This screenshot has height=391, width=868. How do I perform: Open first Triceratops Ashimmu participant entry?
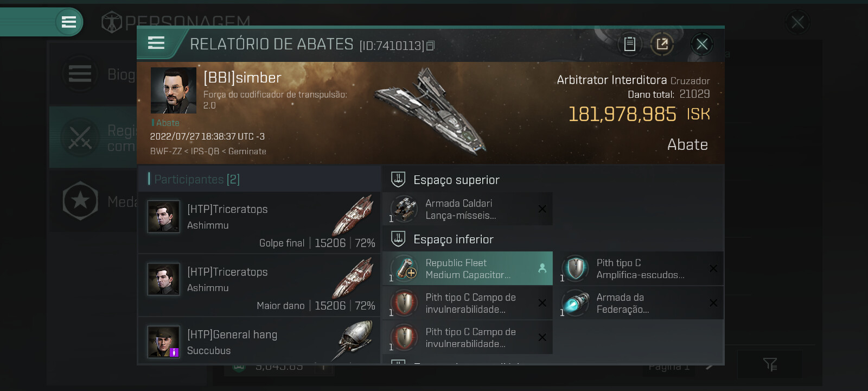point(259,223)
